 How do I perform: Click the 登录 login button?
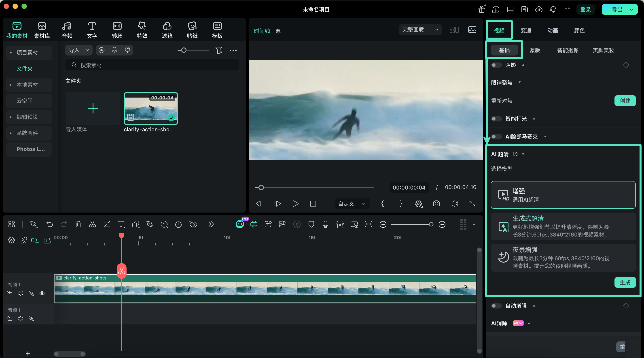[585, 9]
